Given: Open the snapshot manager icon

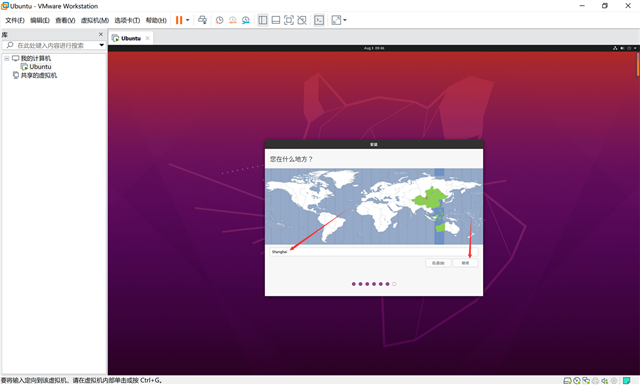Looking at the screenshot, I should [x=246, y=20].
